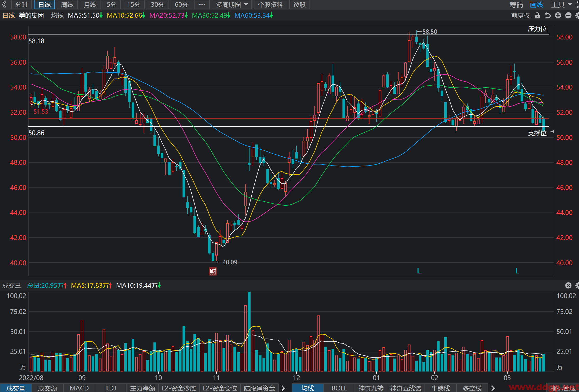Open more time periods ellipsis button
The width and height of the screenshot is (579, 392).
(x=202, y=4)
